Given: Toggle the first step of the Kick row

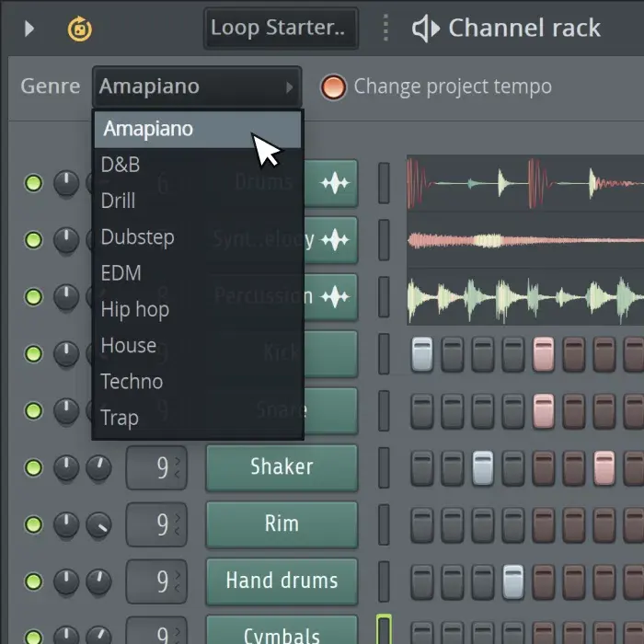Looking at the screenshot, I should click(422, 353).
